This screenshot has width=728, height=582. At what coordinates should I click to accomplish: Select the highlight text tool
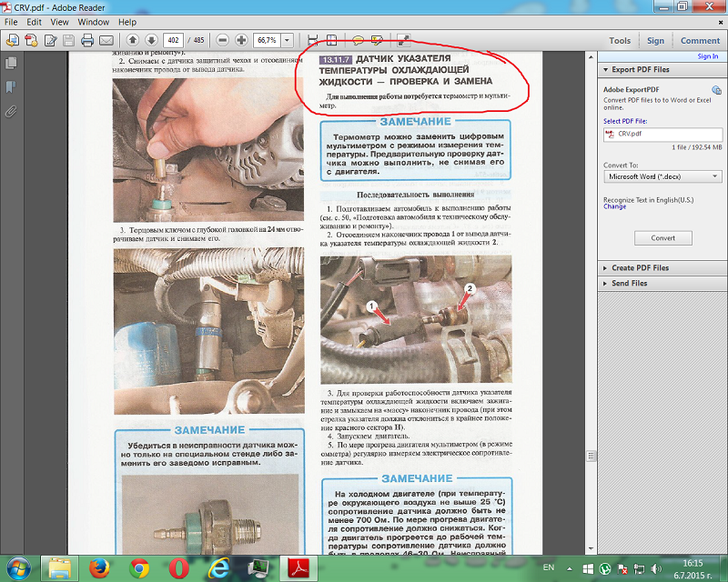click(377, 40)
